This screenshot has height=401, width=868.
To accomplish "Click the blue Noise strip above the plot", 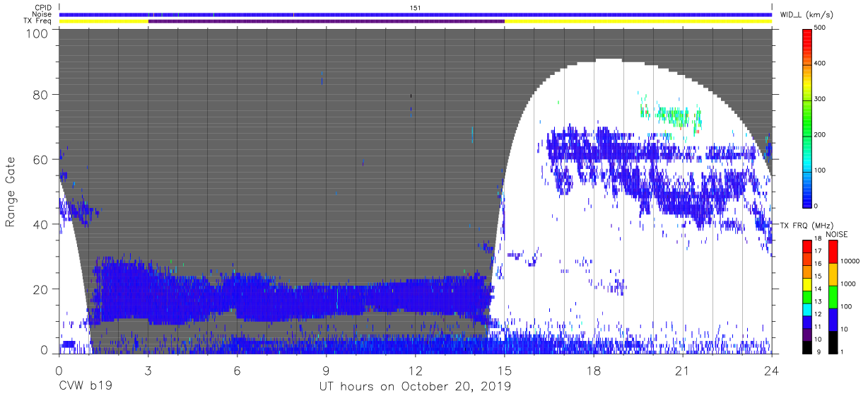I will point(416,14).
